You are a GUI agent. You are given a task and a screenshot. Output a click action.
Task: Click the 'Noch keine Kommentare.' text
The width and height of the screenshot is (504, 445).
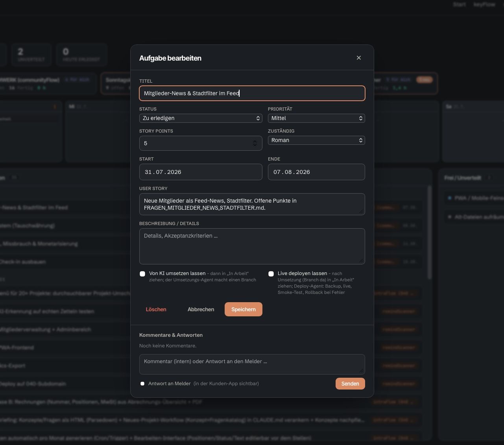tap(168, 346)
